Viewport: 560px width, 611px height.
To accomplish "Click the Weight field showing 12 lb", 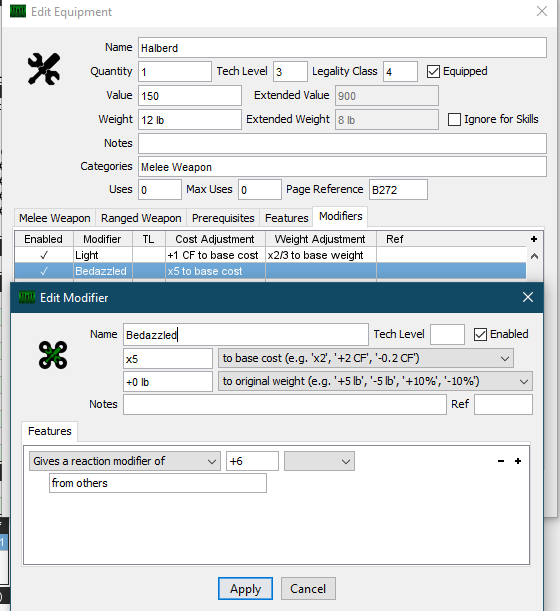I will [x=190, y=120].
